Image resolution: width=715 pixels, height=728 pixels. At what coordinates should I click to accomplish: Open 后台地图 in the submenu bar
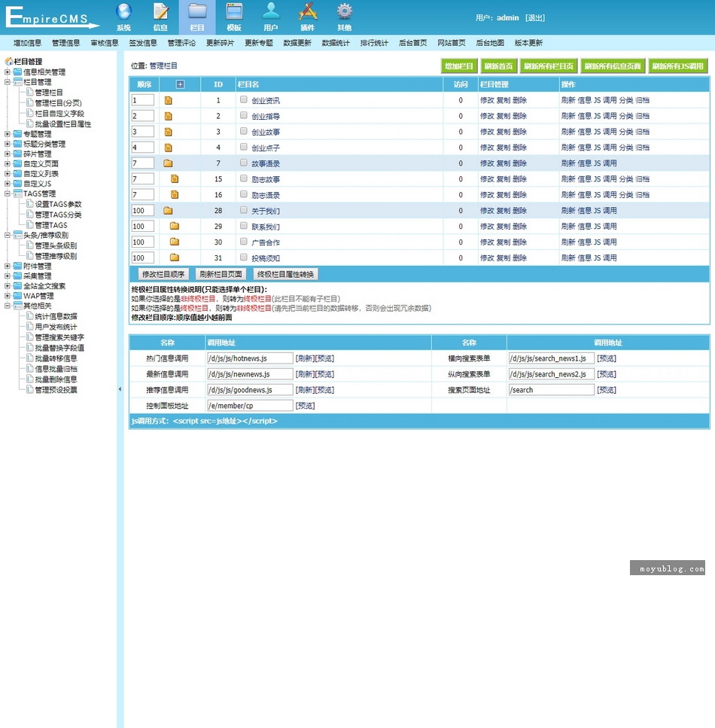coord(490,43)
